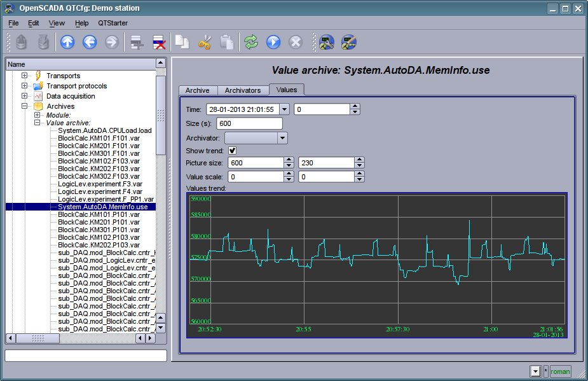This screenshot has height=381, width=588.
Task: Open the Help menu
Action: tap(82, 23)
